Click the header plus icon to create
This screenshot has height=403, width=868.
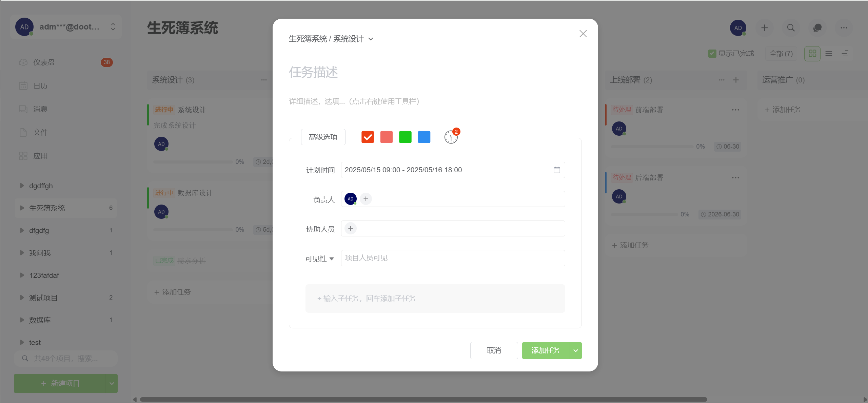(764, 28)
